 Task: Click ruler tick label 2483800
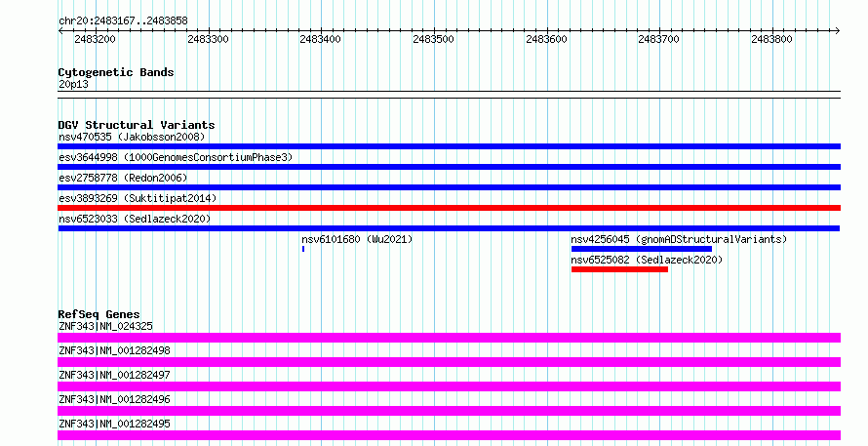point(771,39)
